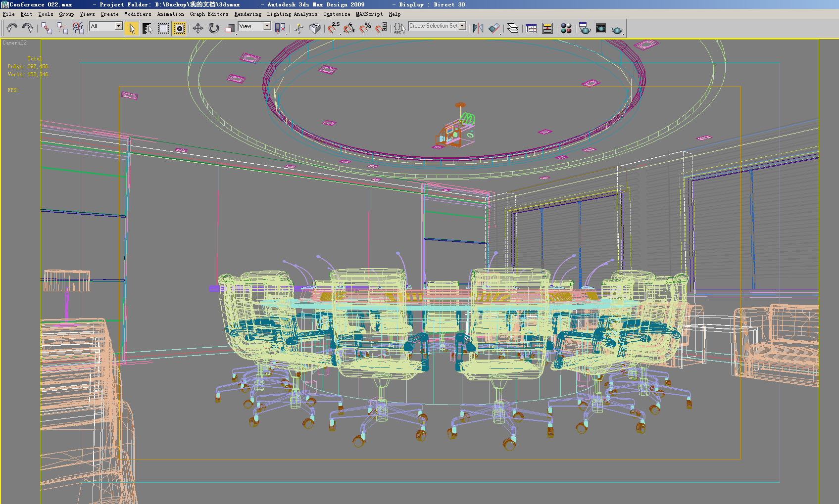Toggle Percent Snap magnet
Image resolution: width=839 pixels, height=504 pixels.
(365, 28)
